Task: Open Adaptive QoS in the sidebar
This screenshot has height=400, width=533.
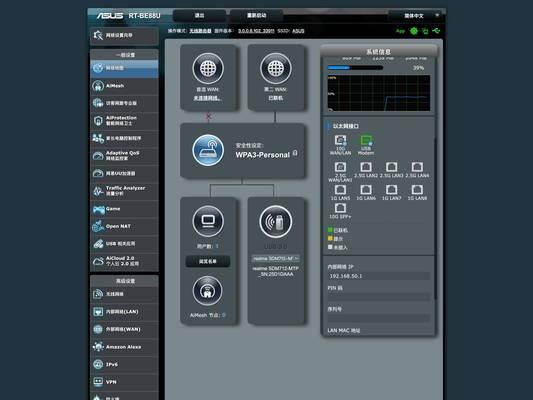Action: [124, 156]
